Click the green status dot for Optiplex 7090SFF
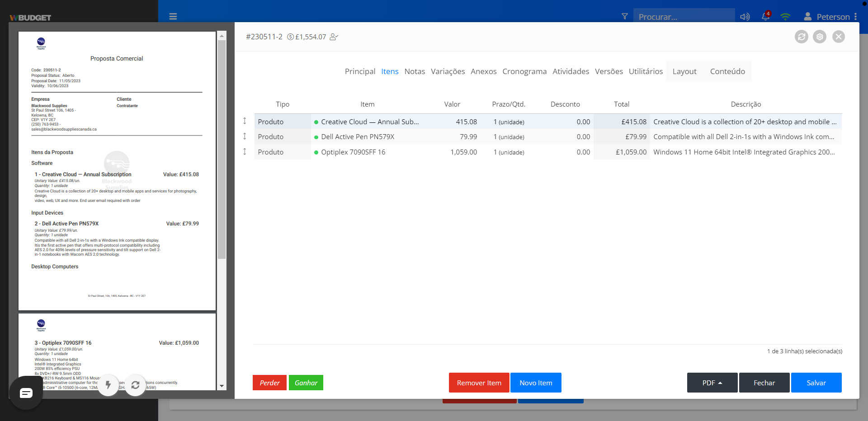This screenshot has height=421, width=868. click(x=316, y=153)
